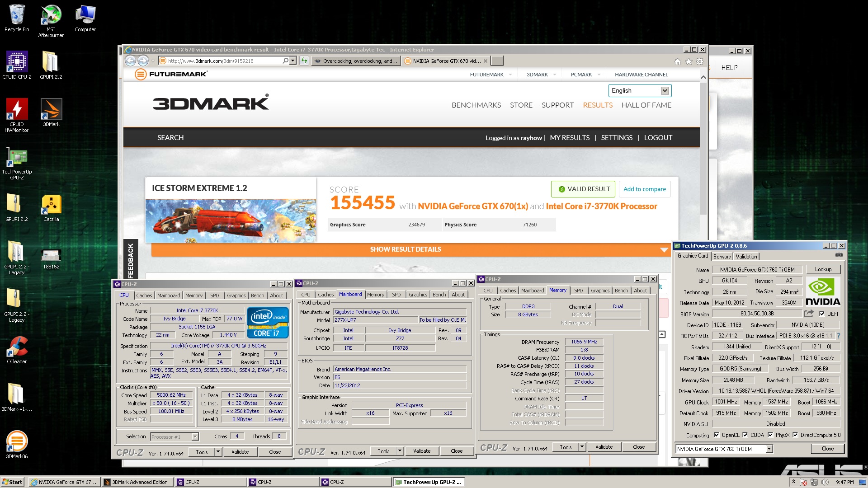Toggle the OpenCL computing checkbox
868x488 pixels.
[x=717, y=435]
